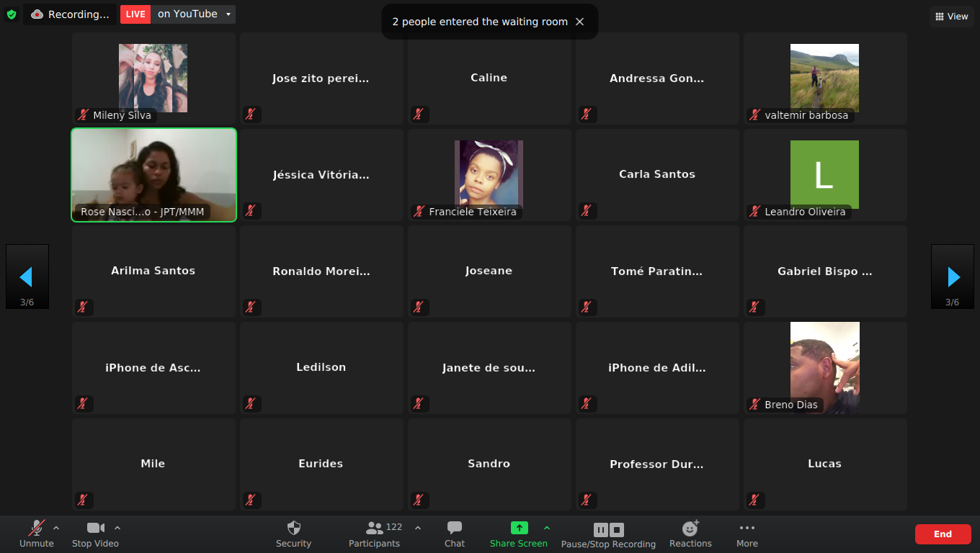Click muted mic icon on Mile tile
The height and width of the screenshot is (553, 980).
coord(83,500)
